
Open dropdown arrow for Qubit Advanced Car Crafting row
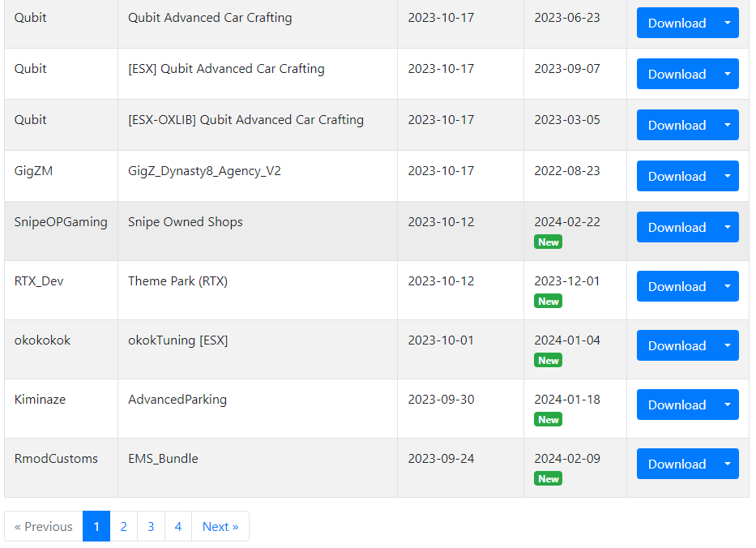click(x=728, y=23)
